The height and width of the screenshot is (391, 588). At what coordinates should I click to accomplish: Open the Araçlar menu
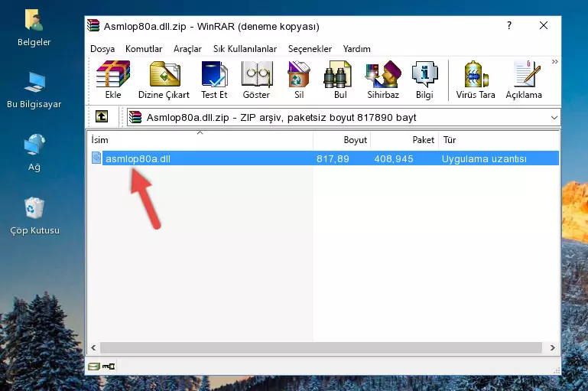click(x=187, y=49)
